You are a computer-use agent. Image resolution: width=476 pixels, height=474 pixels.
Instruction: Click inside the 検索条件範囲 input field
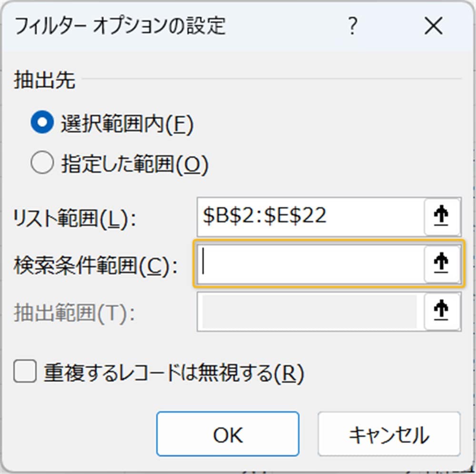[309, 264]
